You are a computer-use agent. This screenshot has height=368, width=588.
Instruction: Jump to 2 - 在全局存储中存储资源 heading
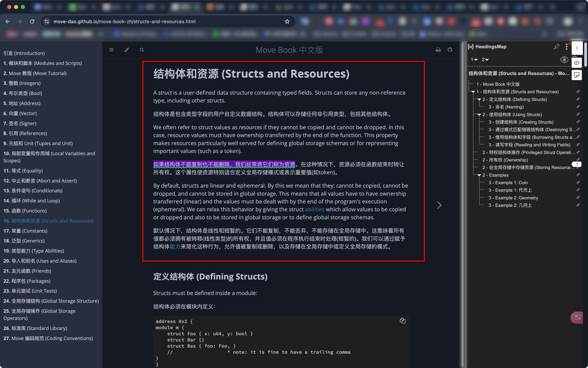pyautogui.click(x=529, y=167)
